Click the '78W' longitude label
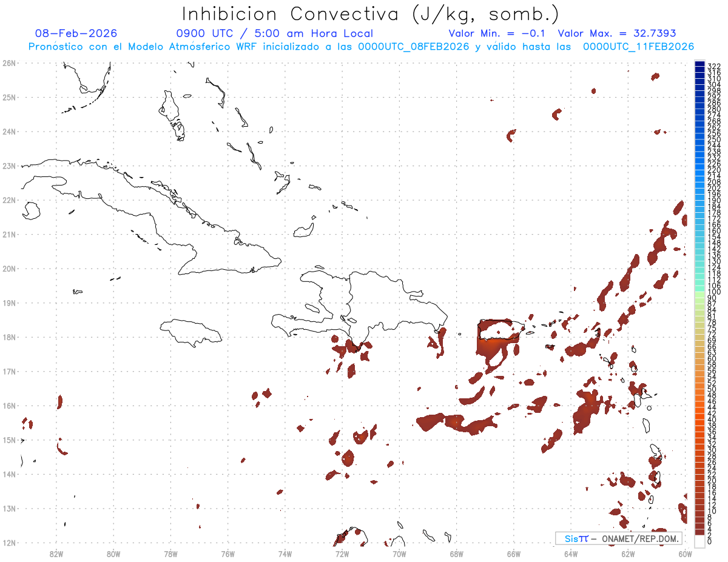 pos(170,554)
